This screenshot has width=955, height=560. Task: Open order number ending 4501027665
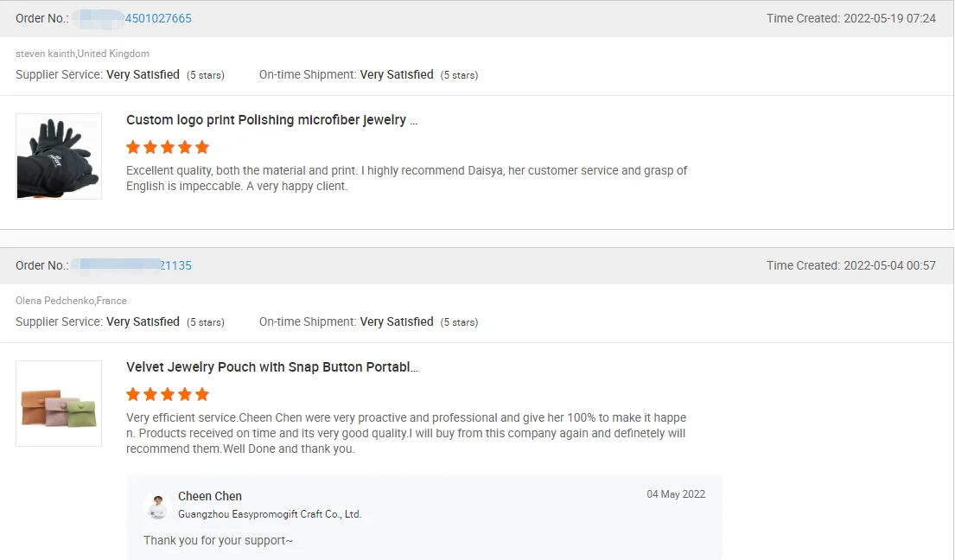tap(158, 18)
